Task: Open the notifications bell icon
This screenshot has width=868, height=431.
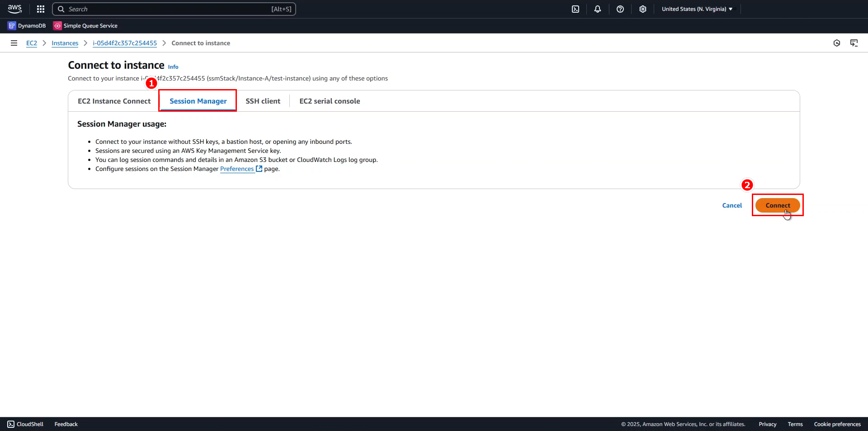Action: point(598,9)
